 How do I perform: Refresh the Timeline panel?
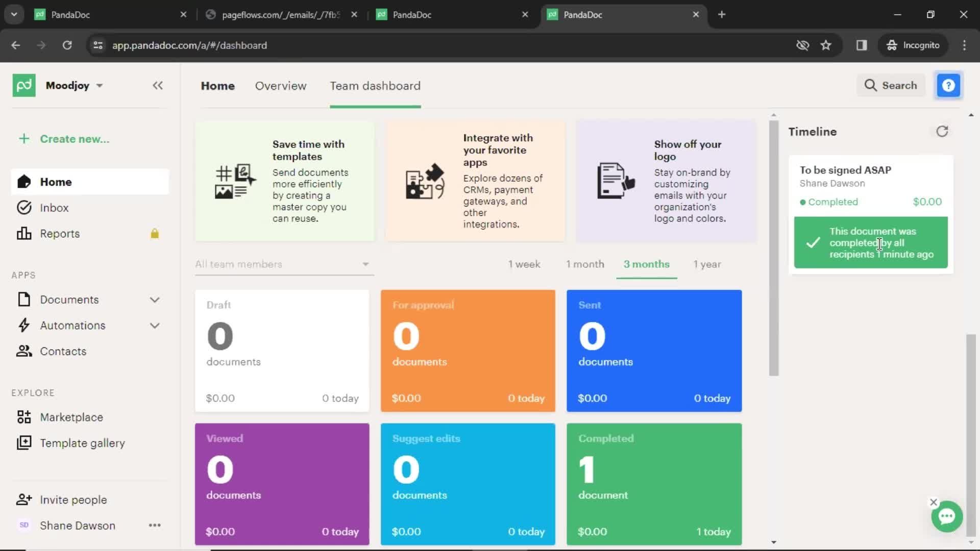tap(942, 132)
